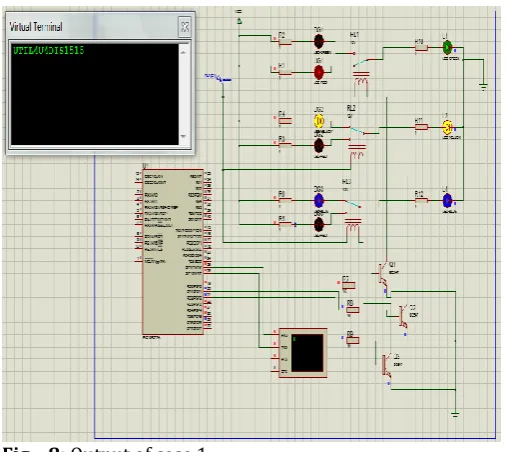
Task: Select the ground symbol at top right
Action: click(x=483, y=87)
